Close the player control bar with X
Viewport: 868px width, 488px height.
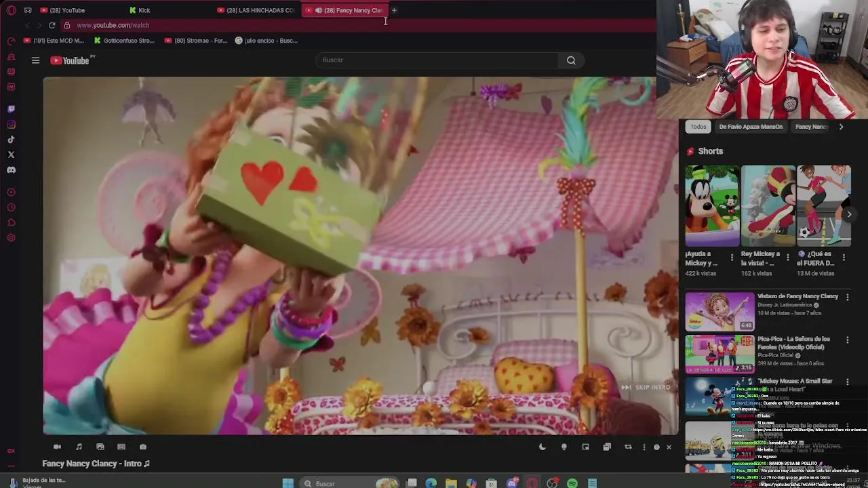669,447
